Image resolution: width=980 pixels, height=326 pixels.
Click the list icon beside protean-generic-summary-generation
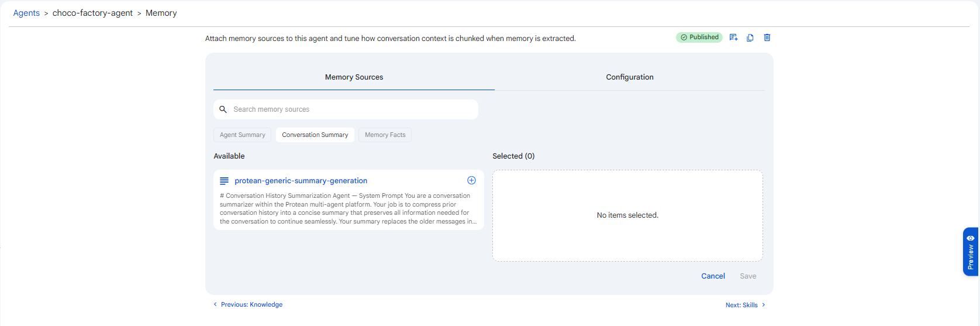click(224, 181)
